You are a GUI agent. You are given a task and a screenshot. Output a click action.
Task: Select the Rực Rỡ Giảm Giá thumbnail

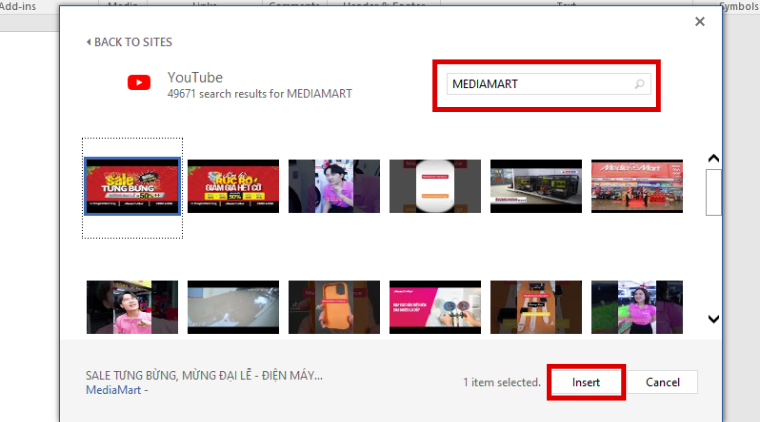point(233,186)
